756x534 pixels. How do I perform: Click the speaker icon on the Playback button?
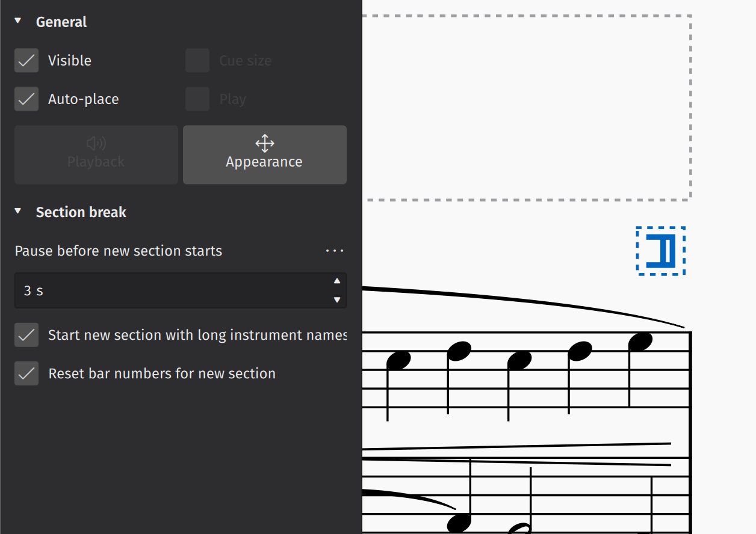tap(96, 143)
